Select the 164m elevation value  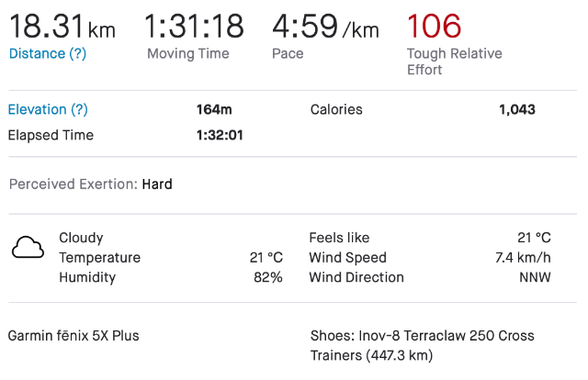[214, 109]
